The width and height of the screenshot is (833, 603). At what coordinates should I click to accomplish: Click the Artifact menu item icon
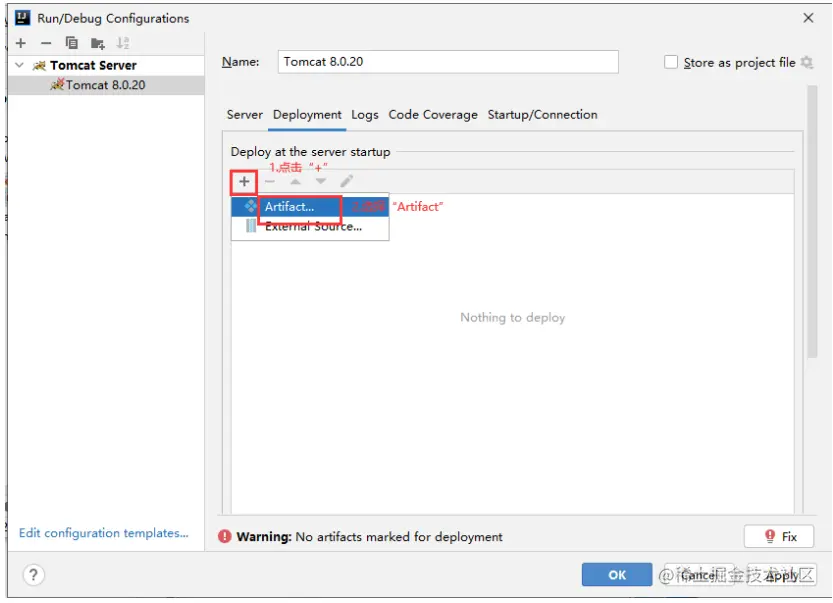[250, 205]
